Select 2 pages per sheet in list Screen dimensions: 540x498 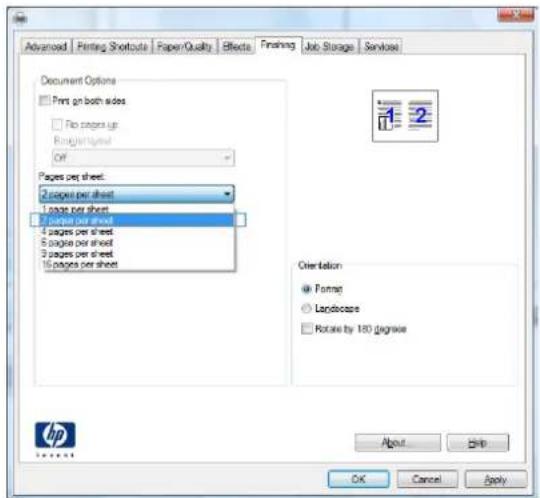pyautogui.click(x=137, y=220)
